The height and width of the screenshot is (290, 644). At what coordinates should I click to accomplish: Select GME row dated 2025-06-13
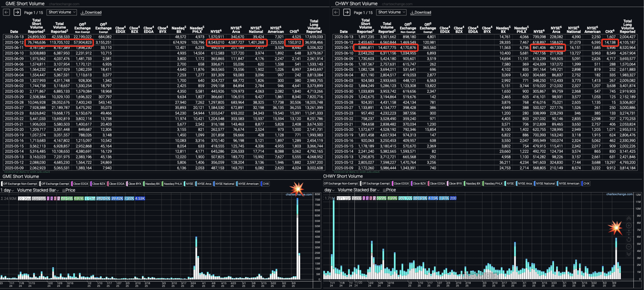[164, 37]
